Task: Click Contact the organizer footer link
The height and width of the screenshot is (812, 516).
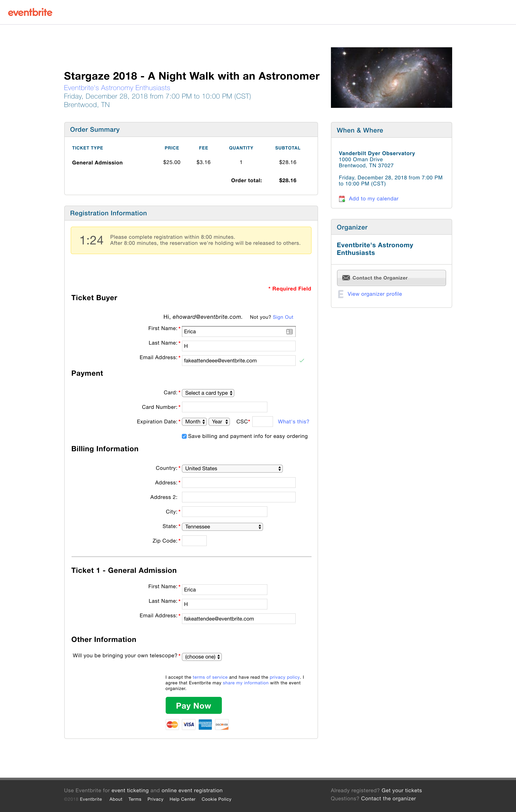Action: click(389, 798)
